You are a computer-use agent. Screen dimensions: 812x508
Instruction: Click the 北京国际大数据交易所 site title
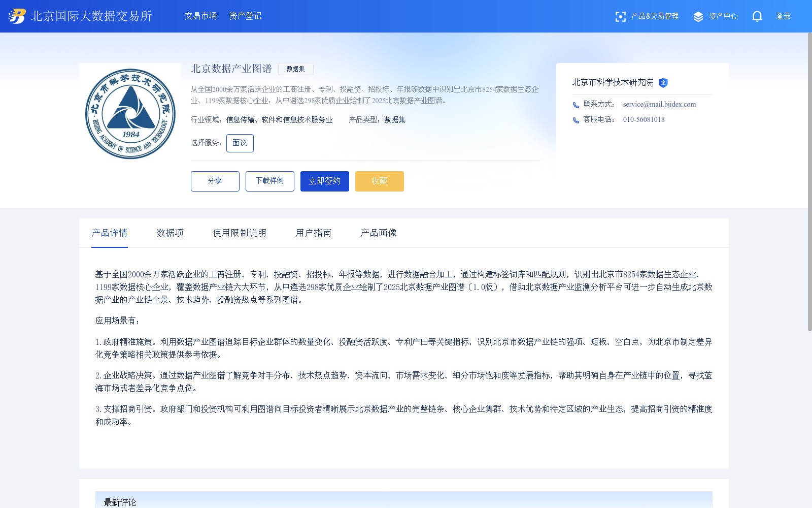click(91, 16)
